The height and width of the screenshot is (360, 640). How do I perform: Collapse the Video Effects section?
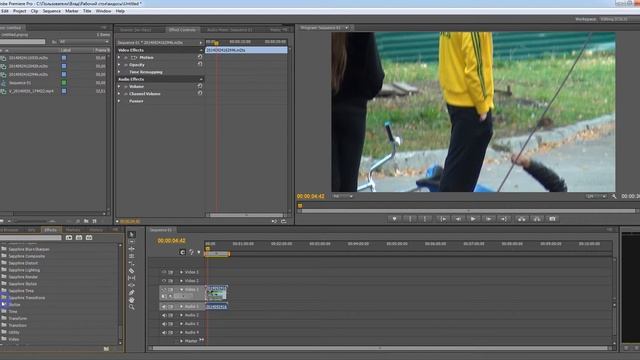[x=201, y=50]
